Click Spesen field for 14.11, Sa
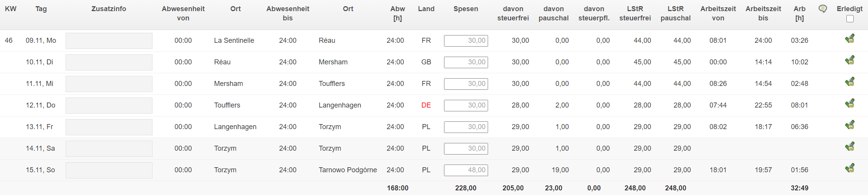The height and width of the screenshot is (195, 868). pos(466,148)
